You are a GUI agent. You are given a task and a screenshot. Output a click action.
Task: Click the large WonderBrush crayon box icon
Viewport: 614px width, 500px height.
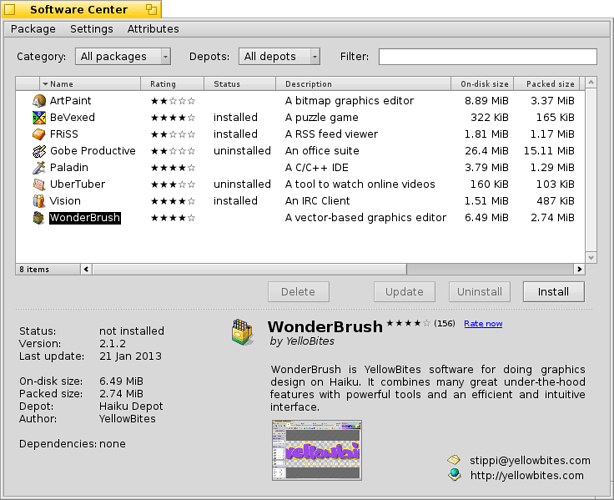(242, 332)
